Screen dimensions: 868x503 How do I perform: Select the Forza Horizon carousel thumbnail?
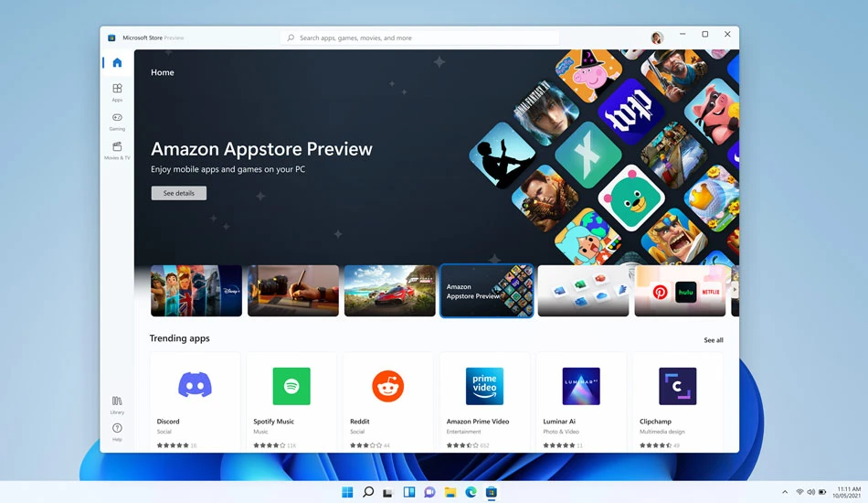(x=390, y=290)
